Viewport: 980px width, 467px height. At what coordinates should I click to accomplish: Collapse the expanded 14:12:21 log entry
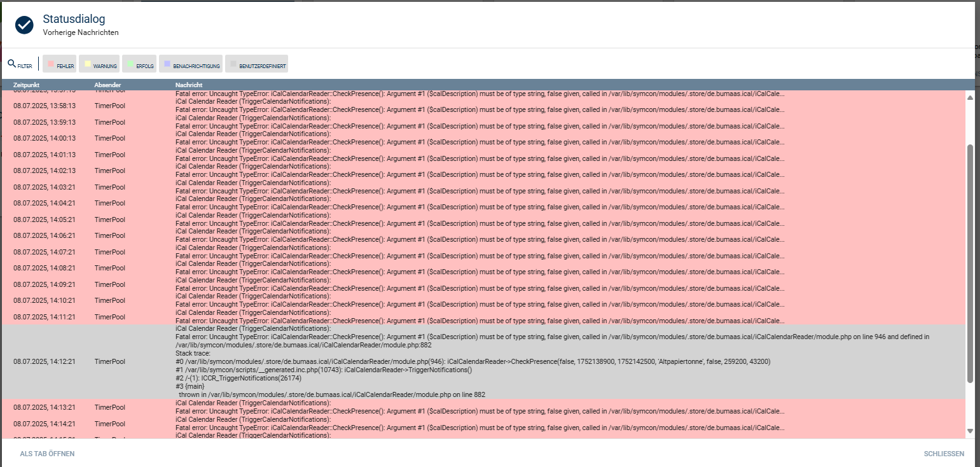pyautogui.click(x=445, y=361)
